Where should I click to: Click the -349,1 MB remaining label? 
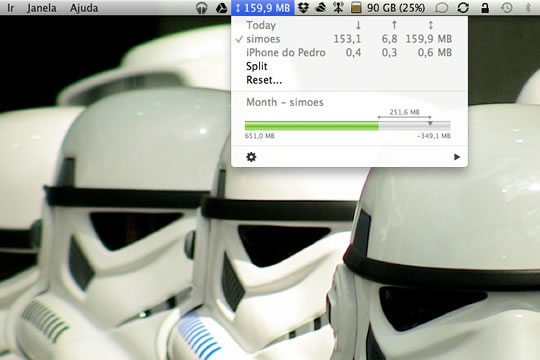click(434, 136)
